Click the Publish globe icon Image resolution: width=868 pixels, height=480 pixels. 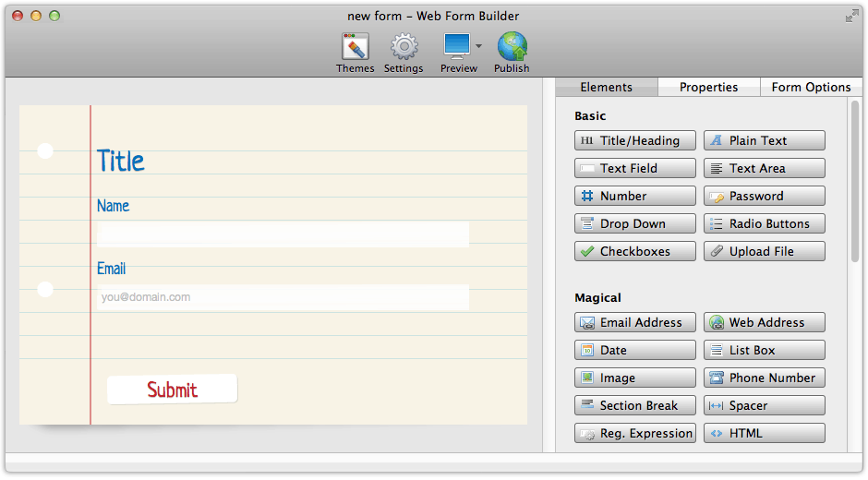(512, 46)
